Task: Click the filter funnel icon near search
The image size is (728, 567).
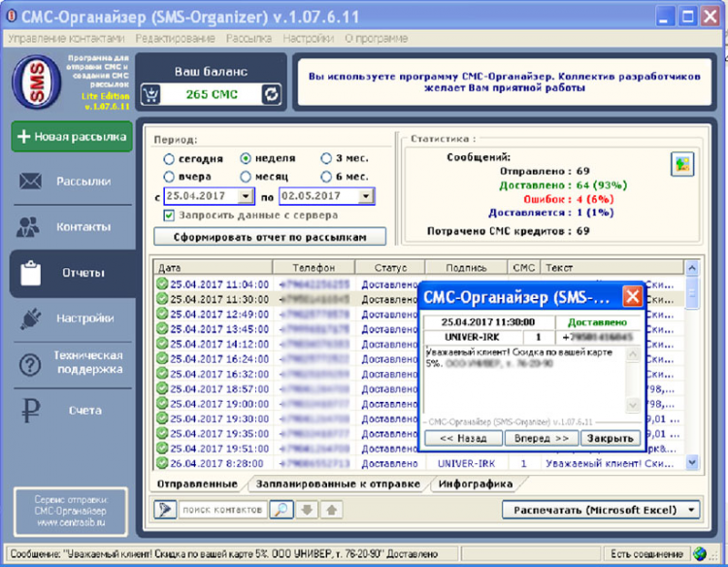Action: [165, 510]
